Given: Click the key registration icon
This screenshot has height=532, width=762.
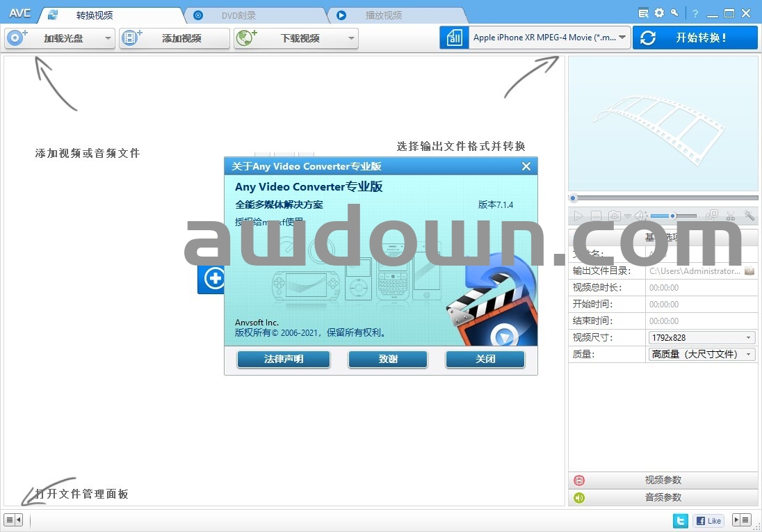Looking at the screenshot, I should tap(674, 13).
